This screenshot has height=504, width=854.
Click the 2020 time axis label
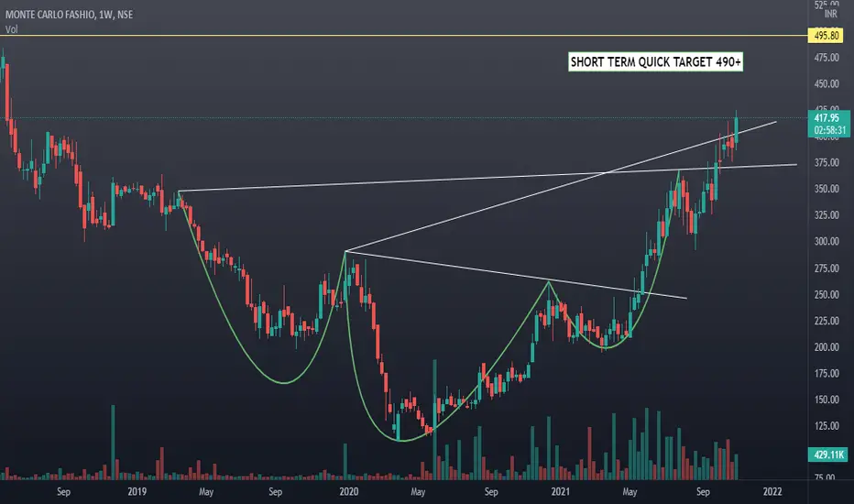(x=348, y=491)
